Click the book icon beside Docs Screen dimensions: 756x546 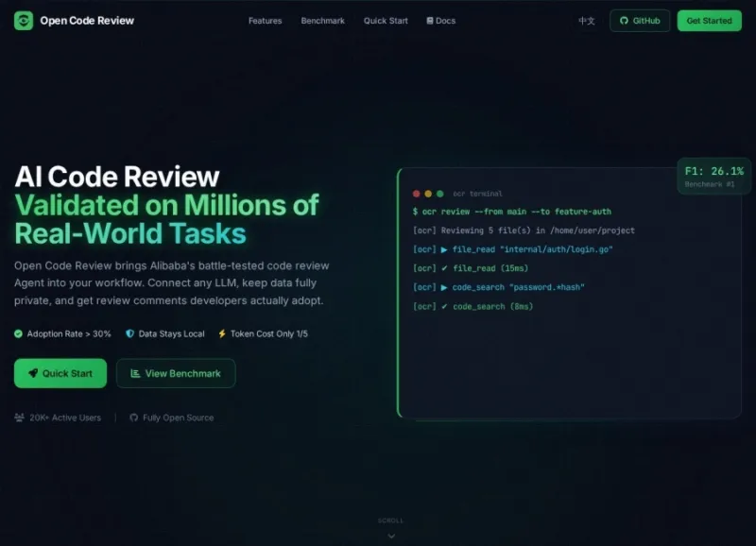[x=430, y=21]
